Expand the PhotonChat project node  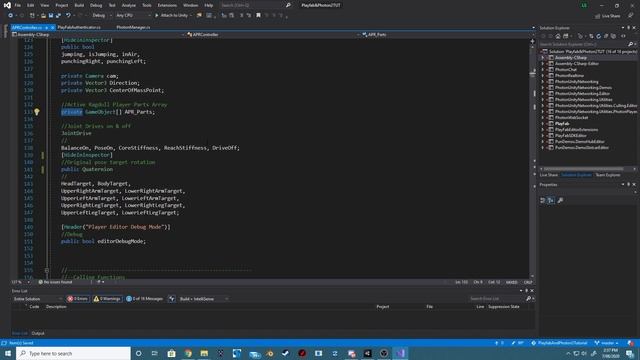543,69
